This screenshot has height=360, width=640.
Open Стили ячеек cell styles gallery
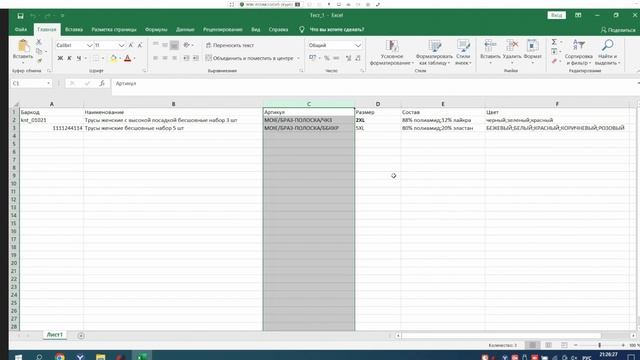pyautogui.click(x=463, y=52)
